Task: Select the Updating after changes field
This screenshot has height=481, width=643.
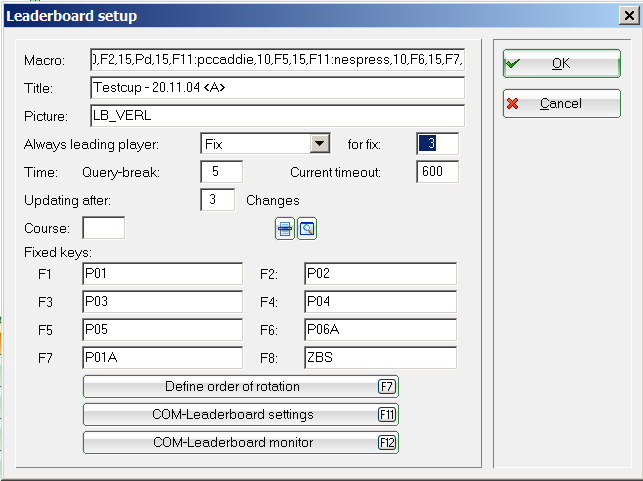Action: (217, 200)
